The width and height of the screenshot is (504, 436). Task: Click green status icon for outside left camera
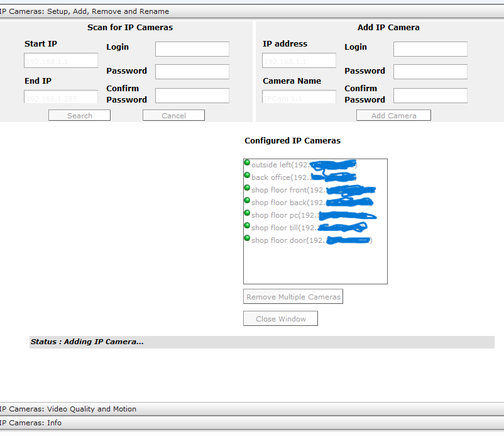pos(247,163)
